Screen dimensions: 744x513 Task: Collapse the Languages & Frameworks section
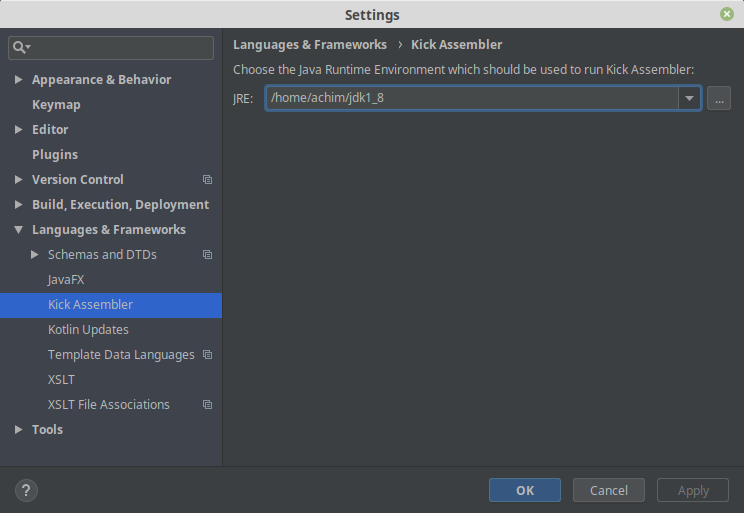pos(18,230)
